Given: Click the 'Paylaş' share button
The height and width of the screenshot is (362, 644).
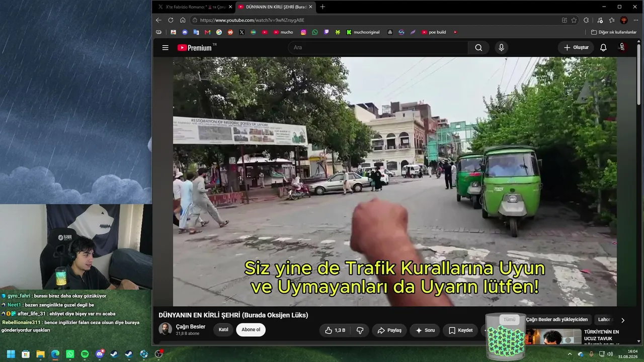Looking at the screenshot, I should pyautogui.click(x=389, y=330).
